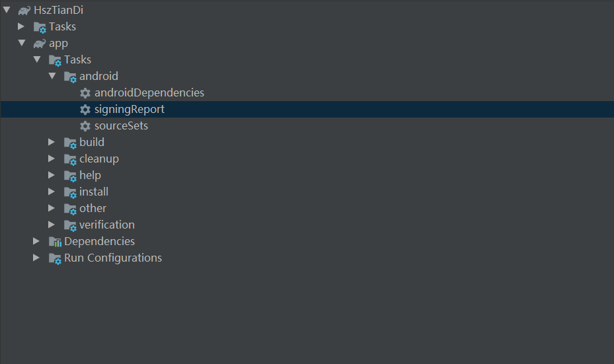Collapse the HszTianDi root project arrow
The width and height of the screenshot is (614, 364).
7,10
